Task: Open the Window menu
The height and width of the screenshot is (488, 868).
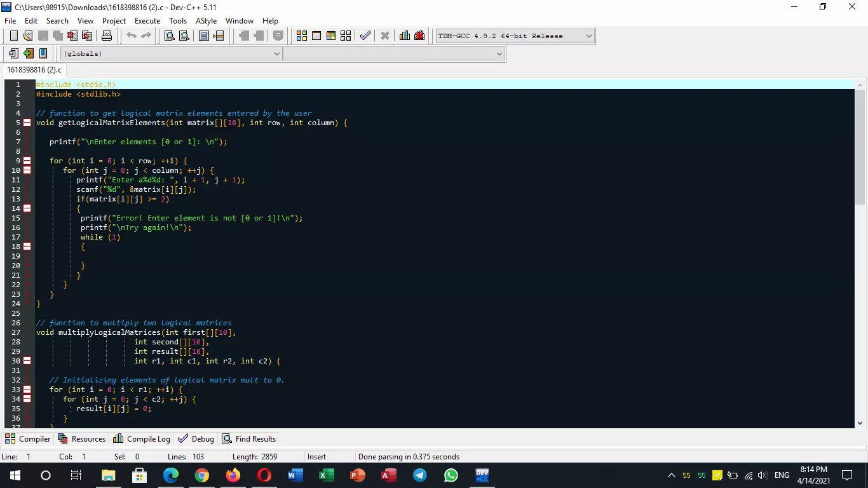Action: [x=240, y=21]
